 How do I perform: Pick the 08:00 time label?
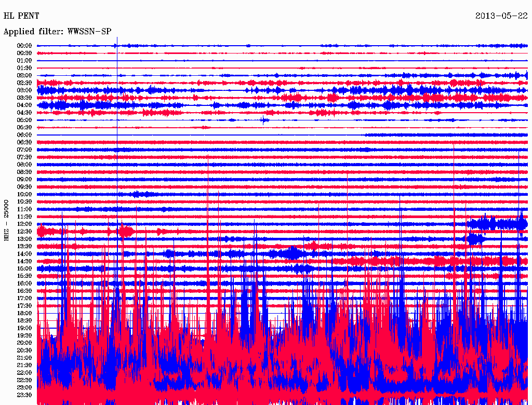[24, 165]
